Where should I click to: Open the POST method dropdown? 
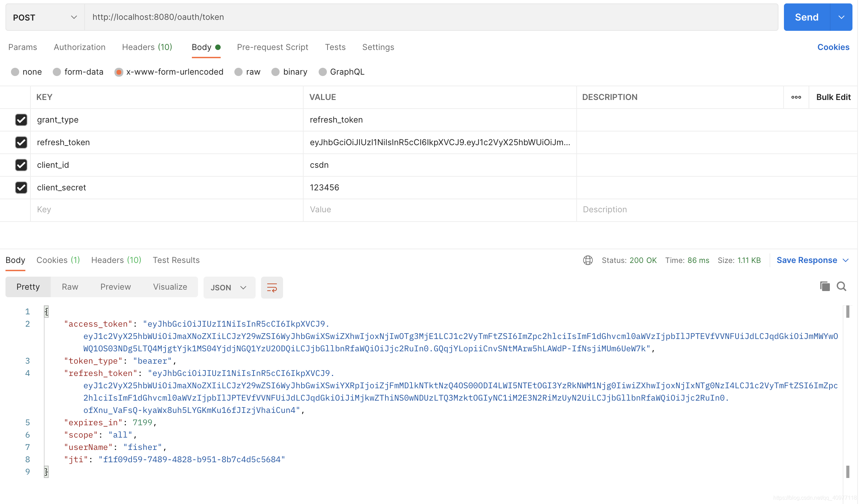click(x=45, y=17)
